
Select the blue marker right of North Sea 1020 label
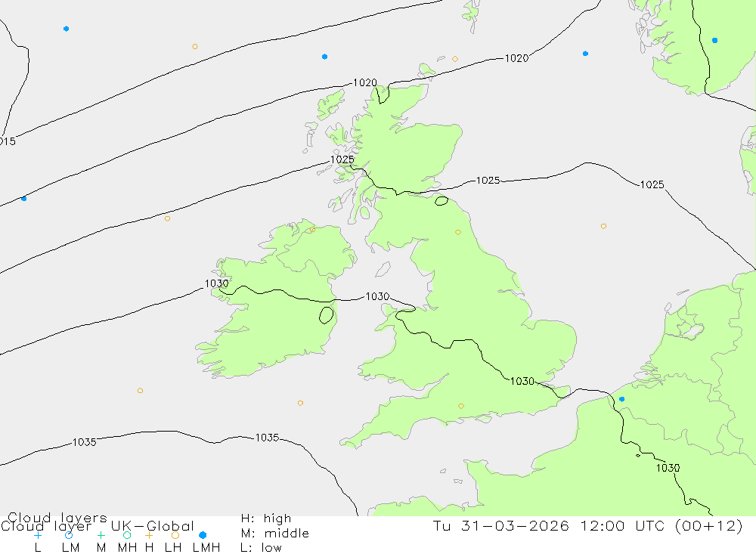point(585,54)
